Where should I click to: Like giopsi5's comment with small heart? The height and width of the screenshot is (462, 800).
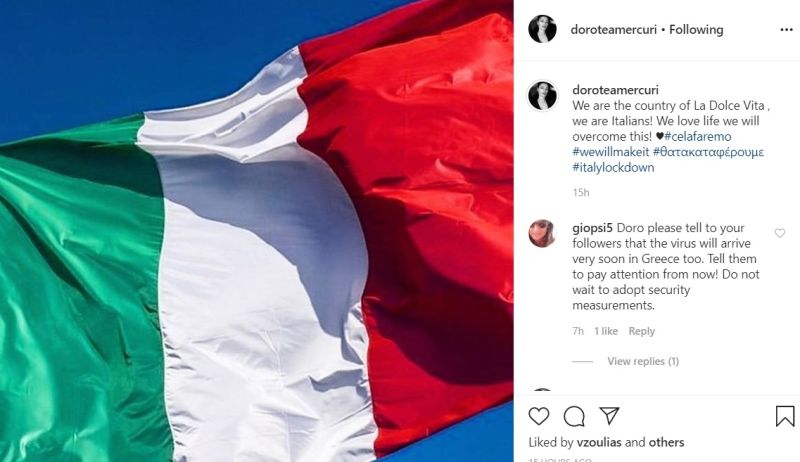click(x=780, y=233)
